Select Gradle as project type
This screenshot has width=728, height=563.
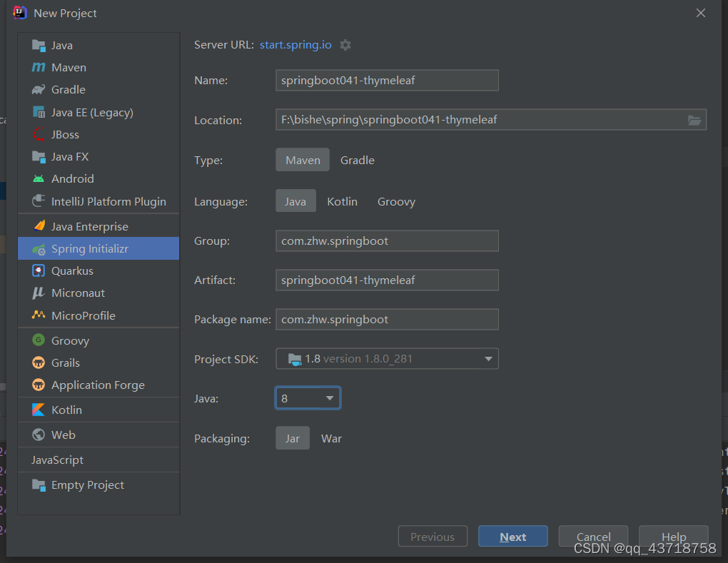[x=357, y=160]
